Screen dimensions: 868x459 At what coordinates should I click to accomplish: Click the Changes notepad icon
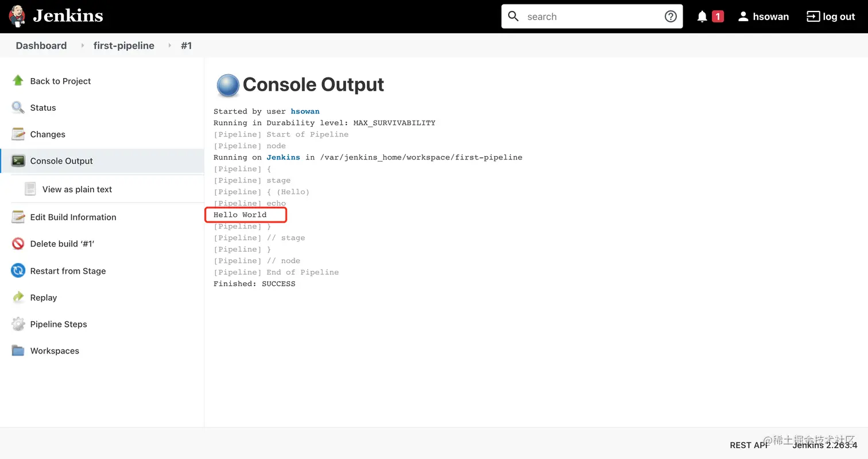(18, 134)
